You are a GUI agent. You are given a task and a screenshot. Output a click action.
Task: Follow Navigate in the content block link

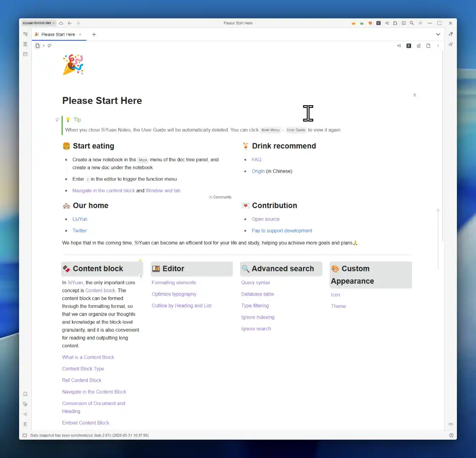click(x=104, y=190)
